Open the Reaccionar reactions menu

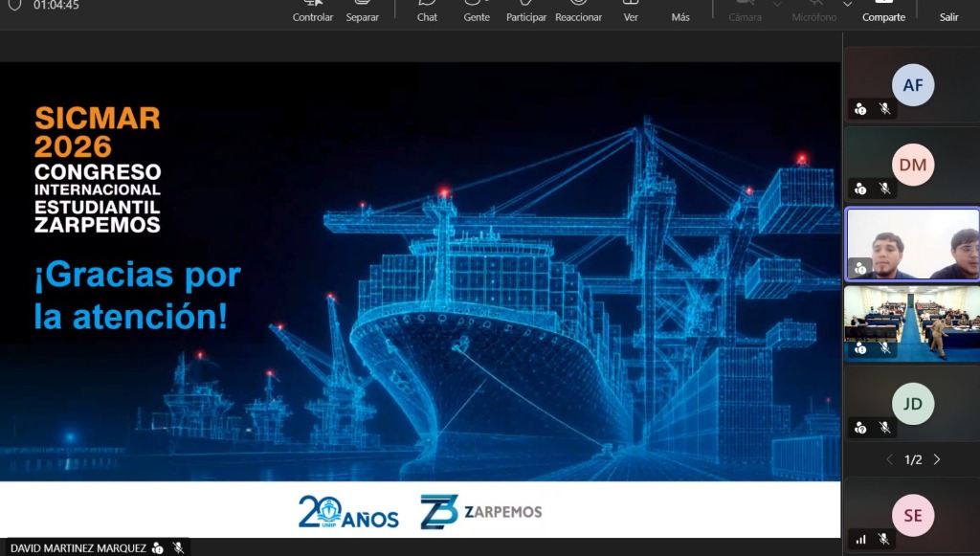click(579, 11)
